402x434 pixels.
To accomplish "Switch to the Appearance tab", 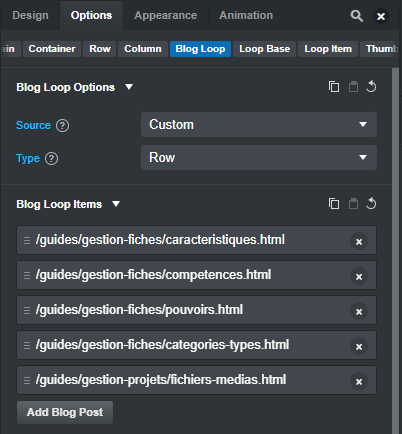I will click(x=165, y=15).
